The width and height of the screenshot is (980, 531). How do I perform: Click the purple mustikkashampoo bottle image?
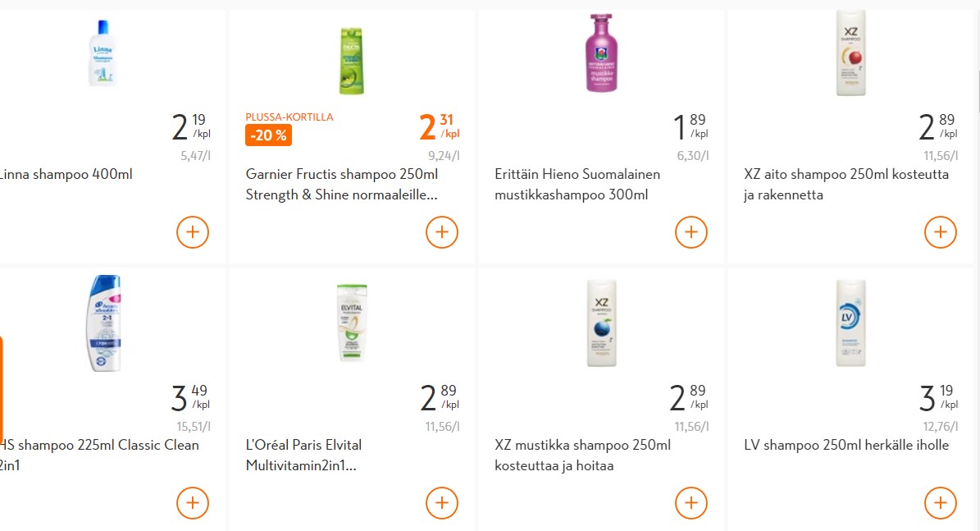pyautogui.click(x=601, y=53)
